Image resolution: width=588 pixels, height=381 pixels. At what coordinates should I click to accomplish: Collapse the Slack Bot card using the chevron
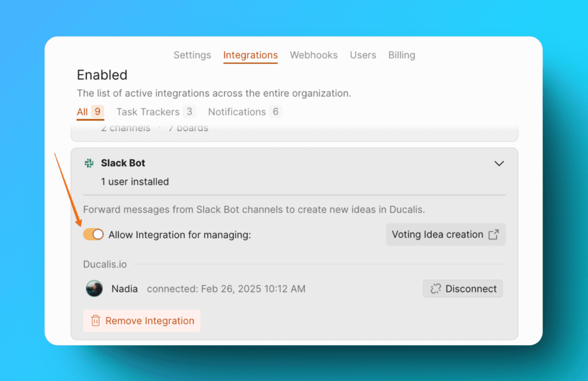[499, 164]
